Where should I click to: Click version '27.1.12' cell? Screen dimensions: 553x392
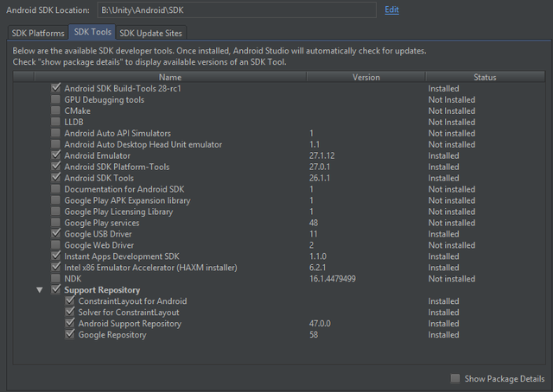[321, 155]
